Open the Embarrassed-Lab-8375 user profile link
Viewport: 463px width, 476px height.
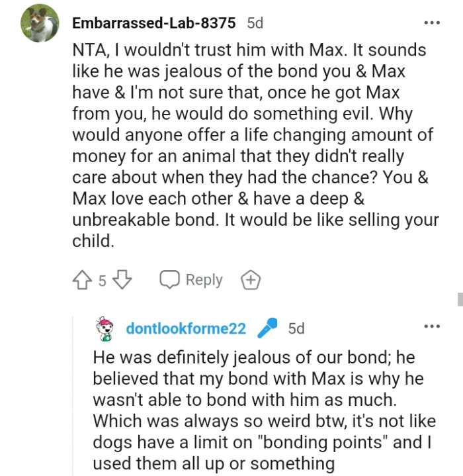click(153, 23)
